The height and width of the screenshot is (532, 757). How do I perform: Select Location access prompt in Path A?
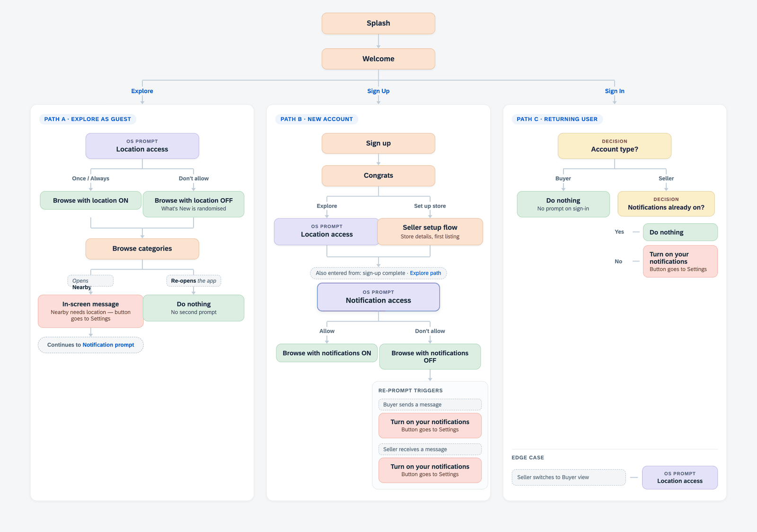pyautogui.click(x=142, y=146)
